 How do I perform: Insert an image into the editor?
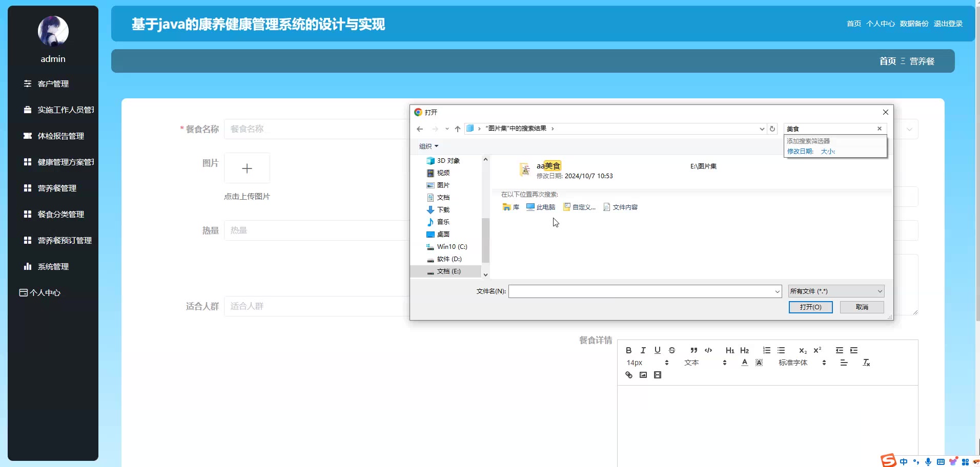[x=643, y=375]
